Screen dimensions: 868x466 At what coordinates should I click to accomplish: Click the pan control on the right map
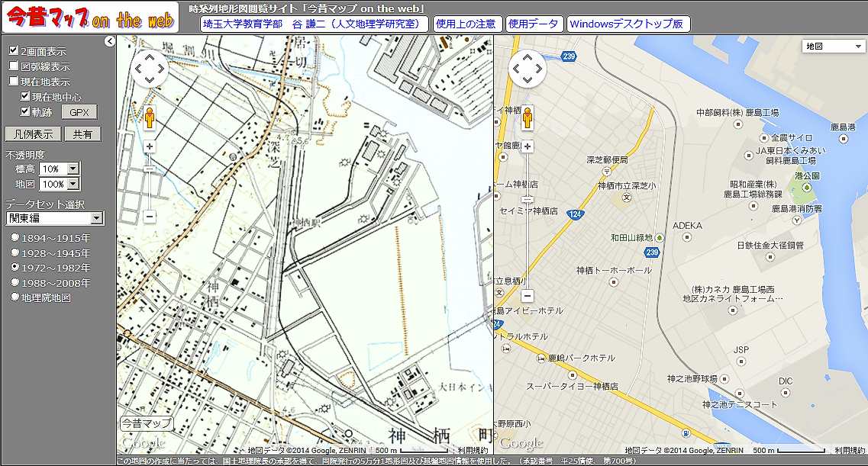[x=528, y=69]
